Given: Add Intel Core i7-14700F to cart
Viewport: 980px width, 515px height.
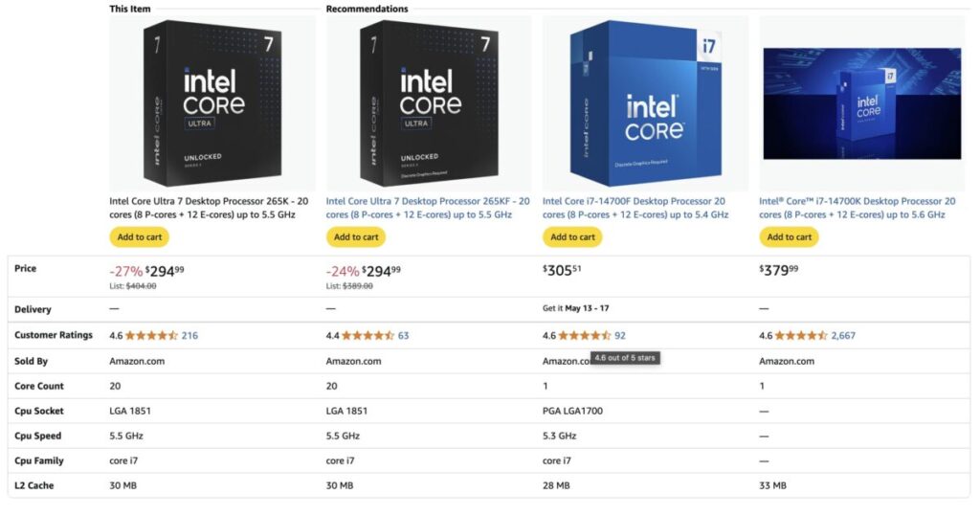Looking at the screenshot, I should tap(572, 236).
